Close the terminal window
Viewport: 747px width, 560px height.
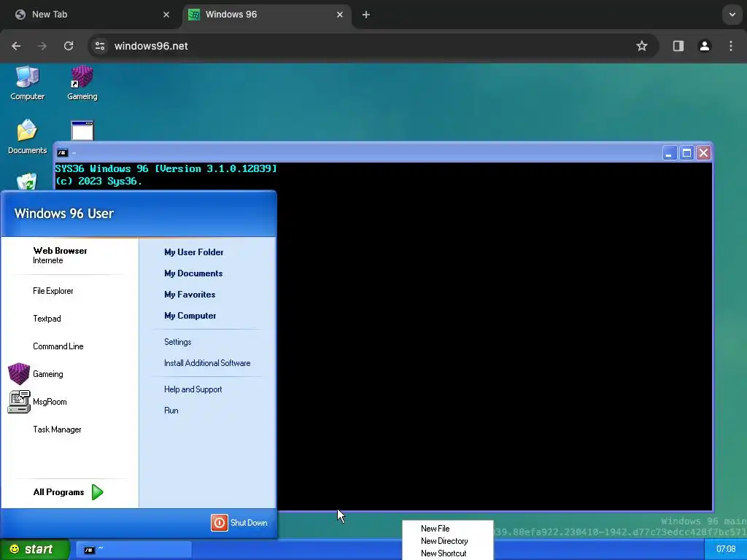tap(704, 153)
